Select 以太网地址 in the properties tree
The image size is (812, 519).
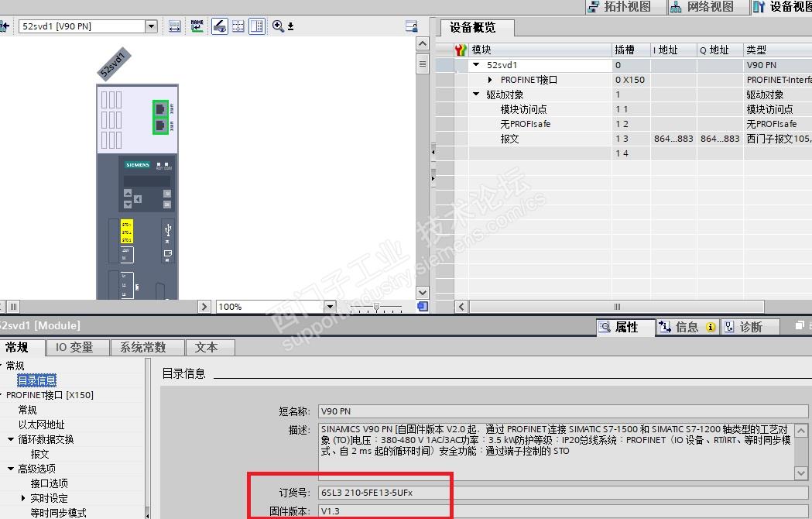click(x=42, y=424)
